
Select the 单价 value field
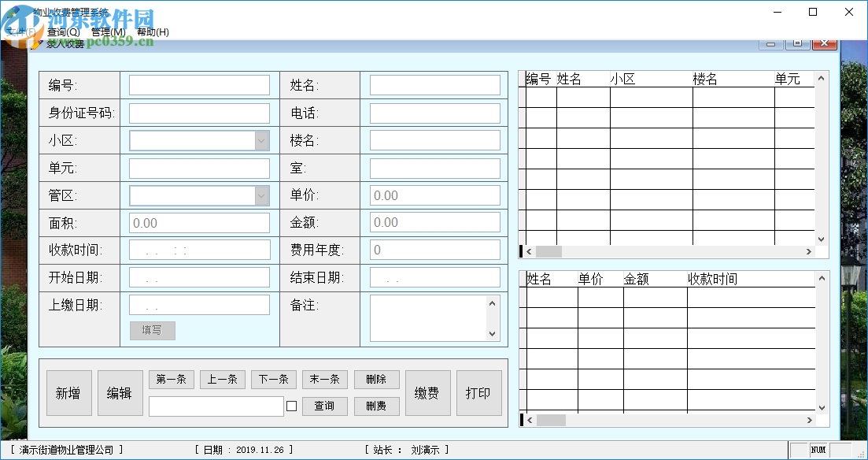pos(435,195)
